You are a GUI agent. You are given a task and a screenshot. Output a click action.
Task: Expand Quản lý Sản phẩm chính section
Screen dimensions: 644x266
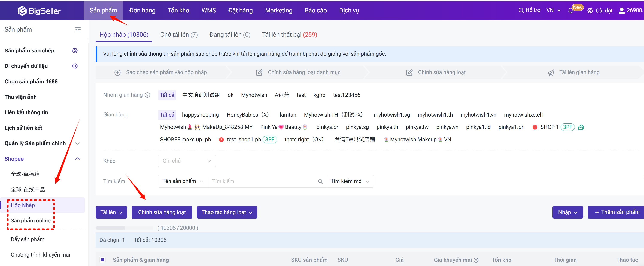pos(78,143)
